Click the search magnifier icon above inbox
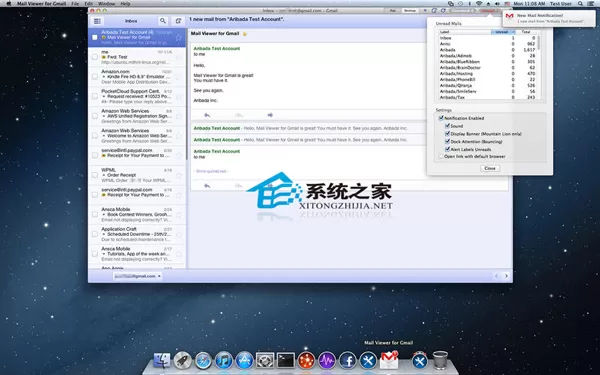This screenshot has height=375, width=600. 163,21
